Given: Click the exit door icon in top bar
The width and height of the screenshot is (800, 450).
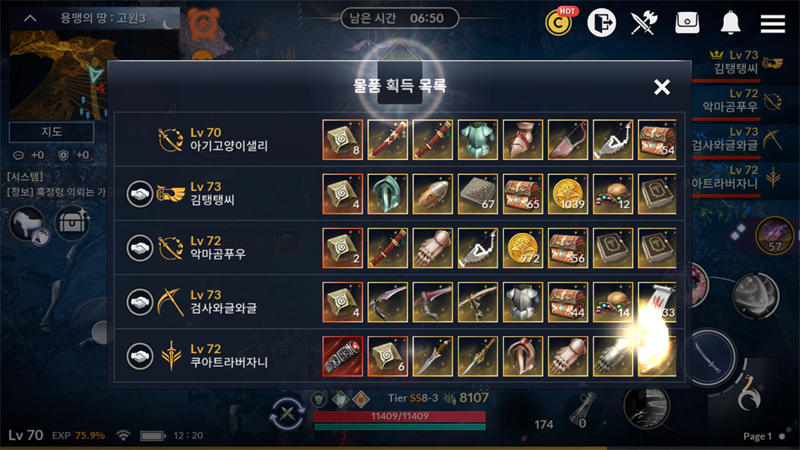Looking at the screenshot, I should 602,22.
